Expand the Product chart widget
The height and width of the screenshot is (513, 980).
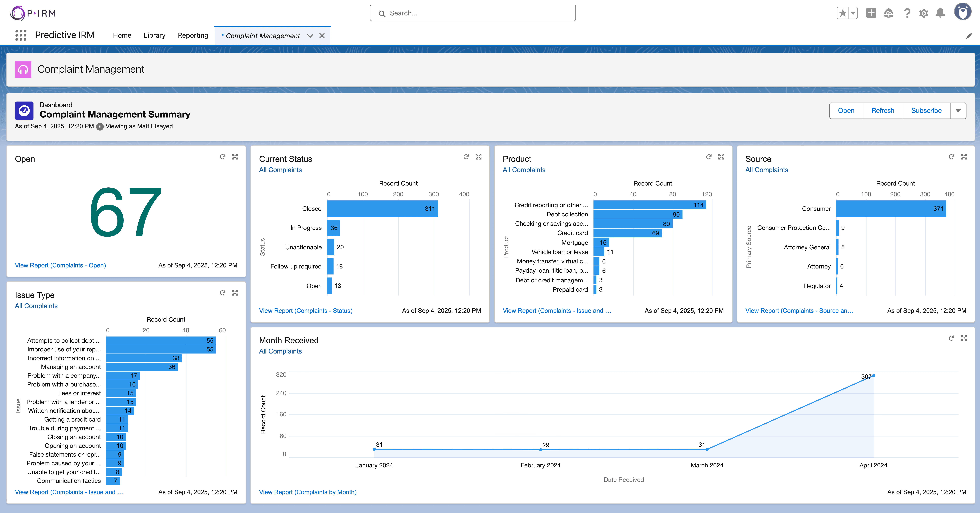coord(721,157)
